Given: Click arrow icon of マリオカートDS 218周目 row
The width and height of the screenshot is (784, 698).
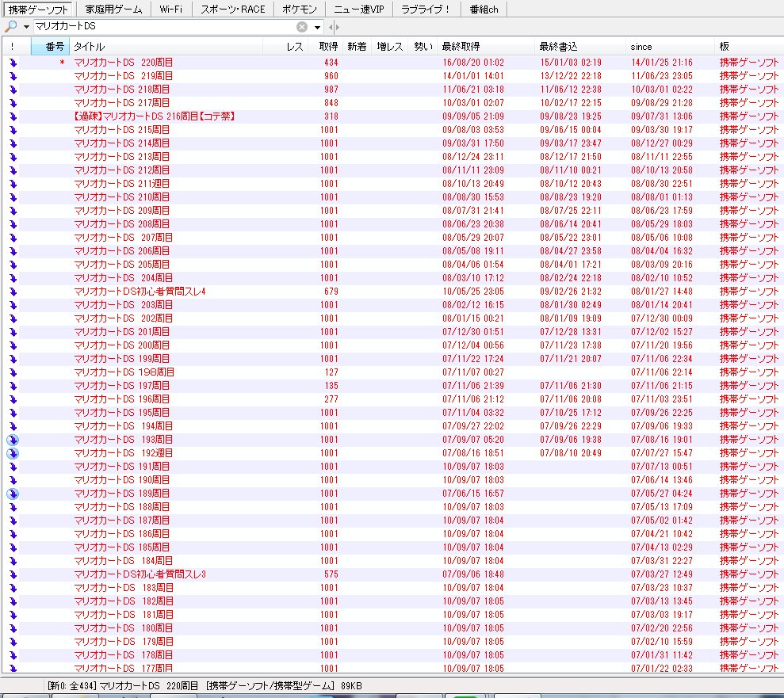Looking at the screenshot, I should point(13,90).
